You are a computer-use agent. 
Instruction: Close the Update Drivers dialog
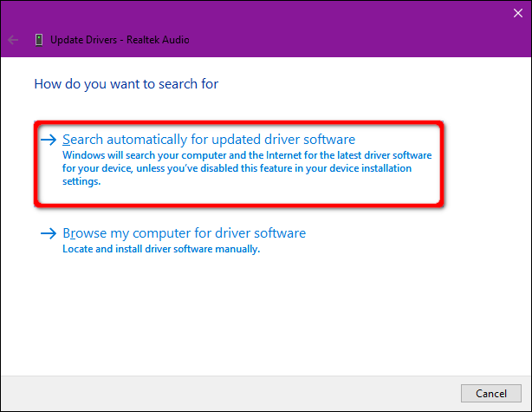[x=518, y=13]
